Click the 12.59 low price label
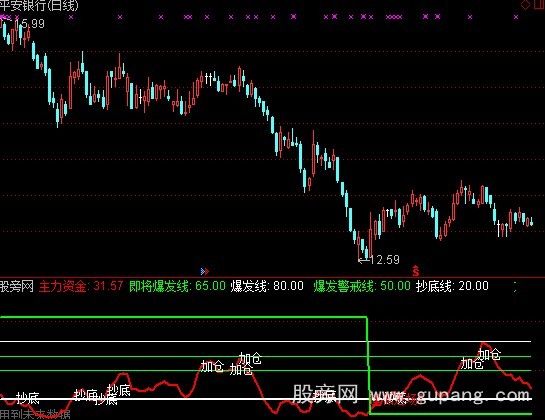 coord(385,260)
